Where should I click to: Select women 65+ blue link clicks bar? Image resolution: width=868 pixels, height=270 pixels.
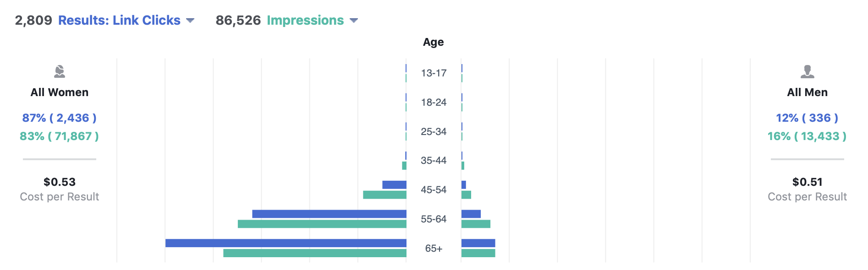286,243
